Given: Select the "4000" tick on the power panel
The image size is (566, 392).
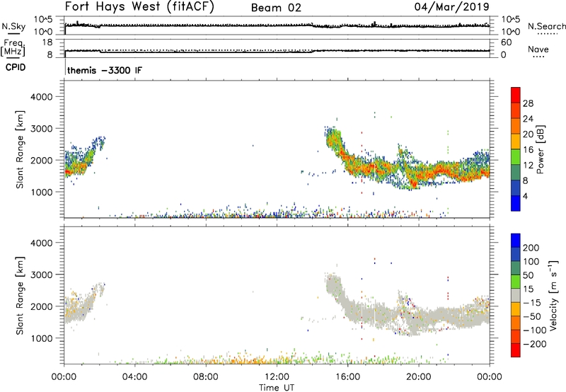Looking at the screenshot, I should click(41, 97).
